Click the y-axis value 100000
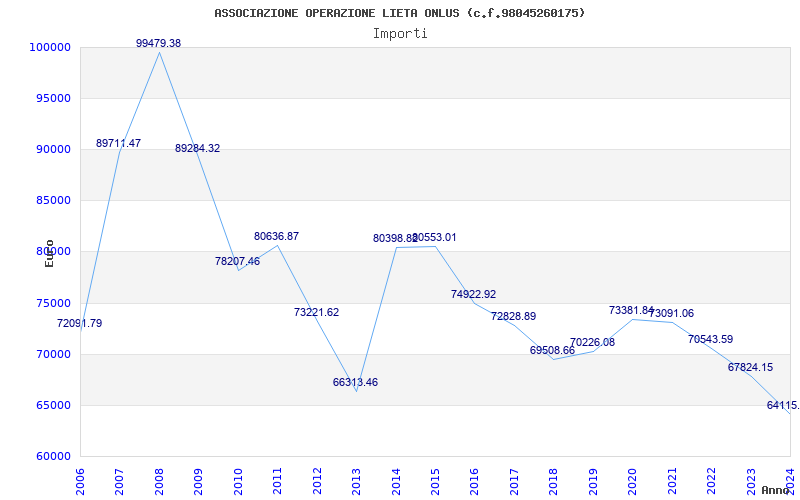The height and width of the screenshot is (500, 800). (x=49, y=47)
